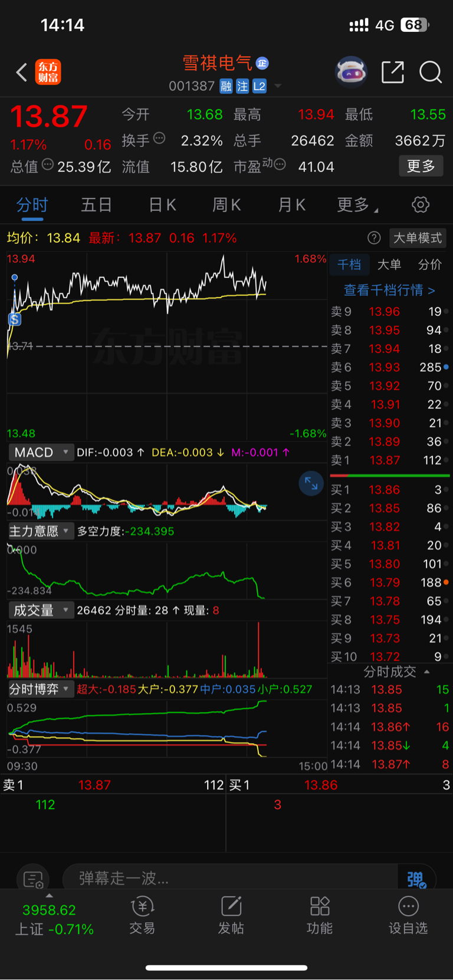Image resolution: width=453 pixels, height=980 pixels.
Task: Tap the 买1 13.86 order row
Action: point(389,490)
